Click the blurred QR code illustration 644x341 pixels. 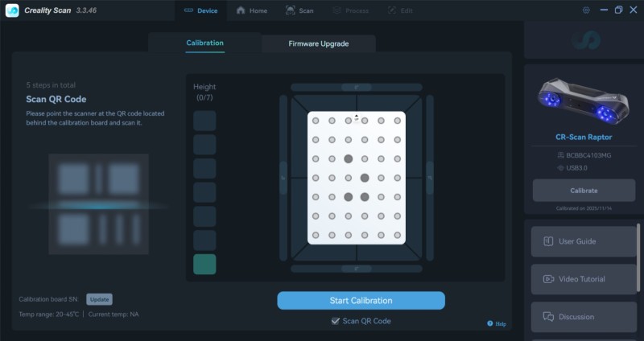(x=98, y=204)
